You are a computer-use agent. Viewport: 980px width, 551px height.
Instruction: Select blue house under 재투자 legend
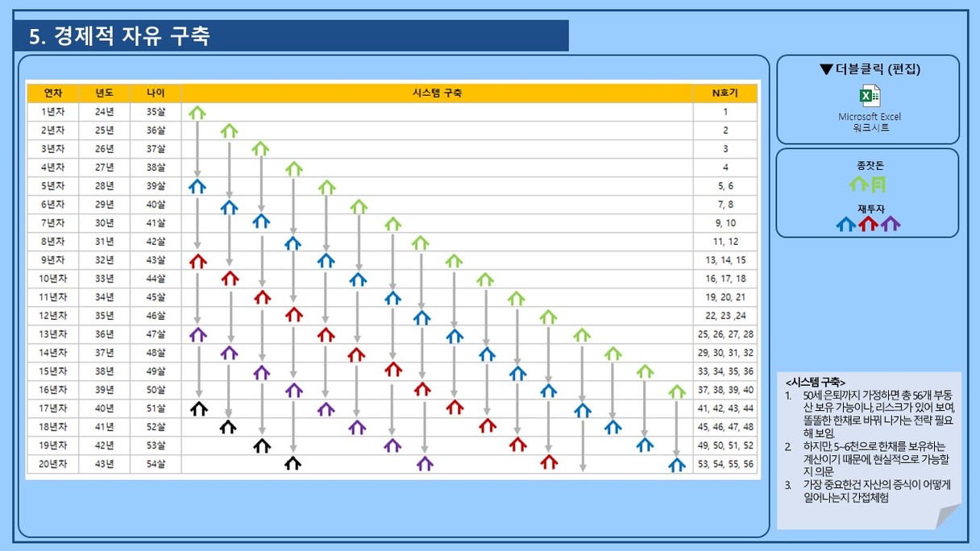pos(846,224)
